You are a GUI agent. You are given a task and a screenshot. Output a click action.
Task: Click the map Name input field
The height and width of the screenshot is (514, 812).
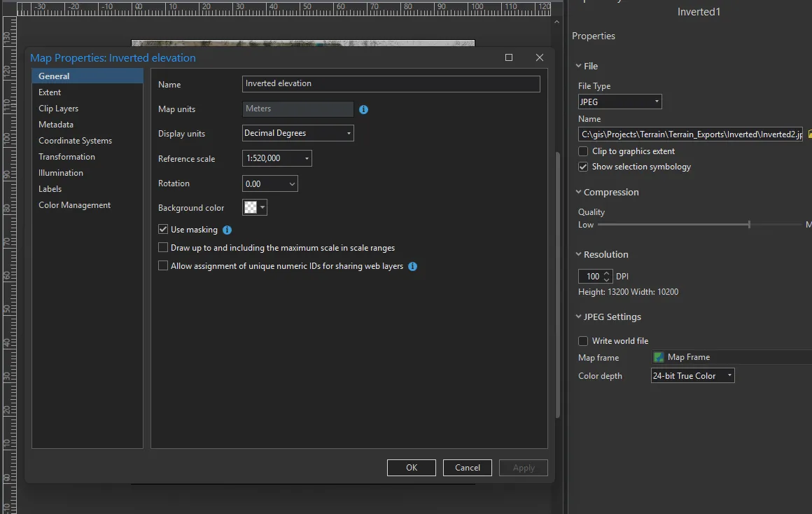[x=391, y=84]
